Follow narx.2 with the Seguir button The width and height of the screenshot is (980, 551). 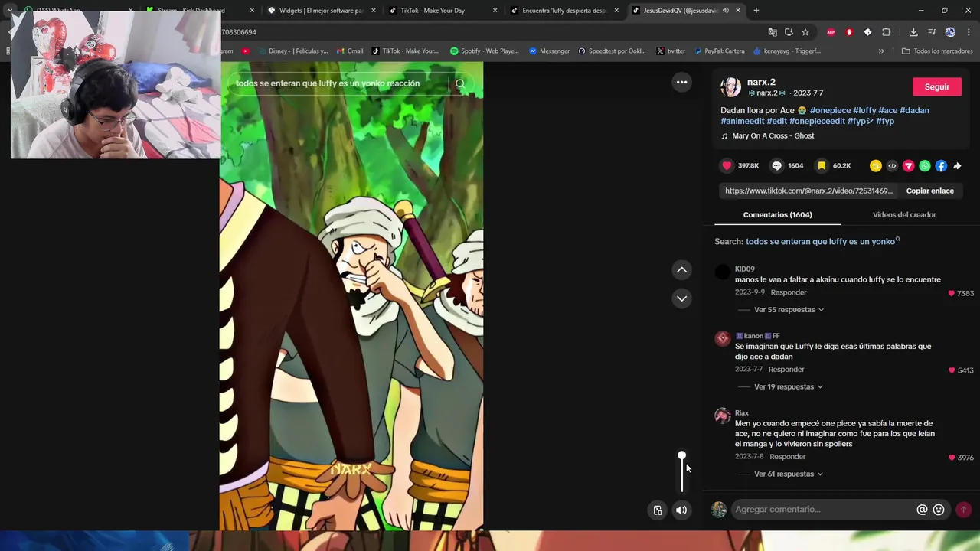pos(936,86)
